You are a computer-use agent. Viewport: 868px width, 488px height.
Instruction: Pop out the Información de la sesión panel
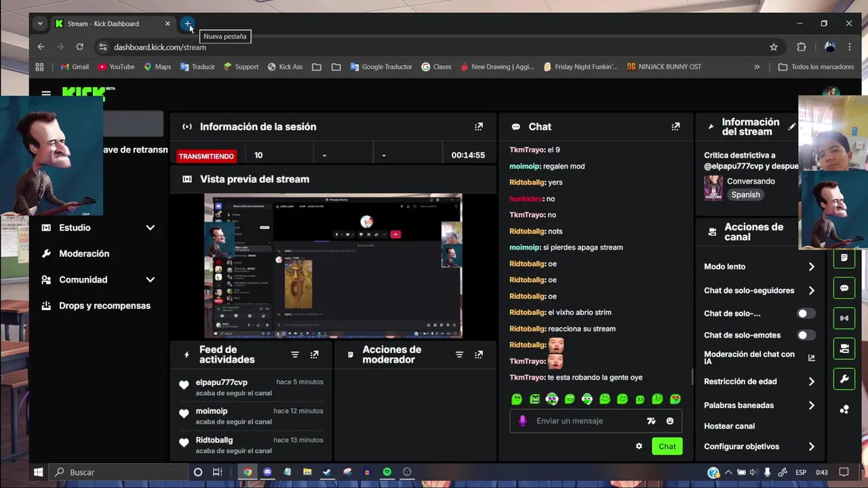pyautogui.click(x=479, y=127)
